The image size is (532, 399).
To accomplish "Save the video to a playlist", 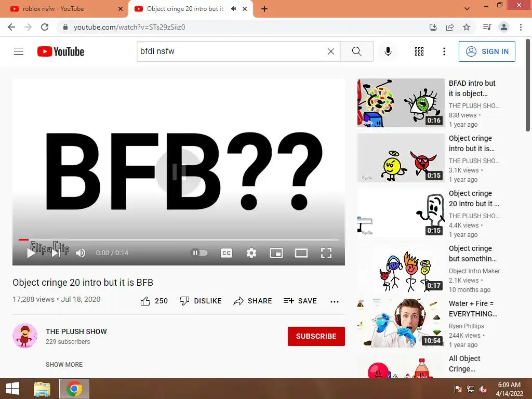I will [300, 301].
